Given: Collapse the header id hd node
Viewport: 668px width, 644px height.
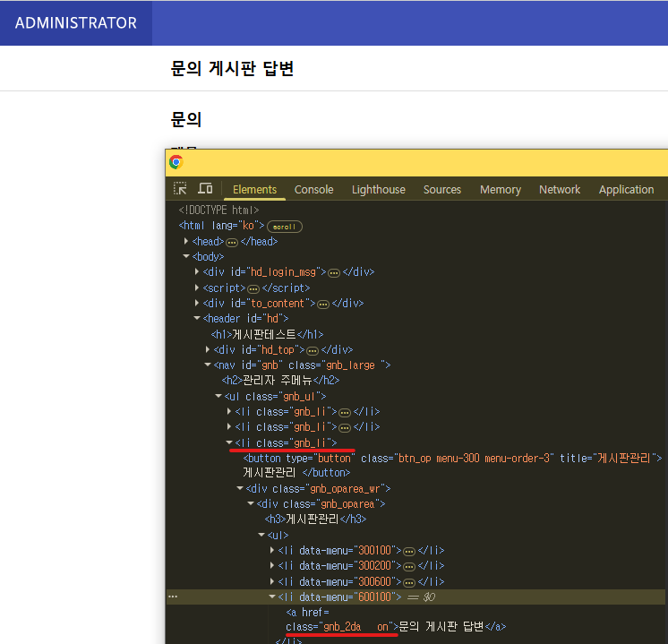Looking at the screenshot, I should coord(197,318).
